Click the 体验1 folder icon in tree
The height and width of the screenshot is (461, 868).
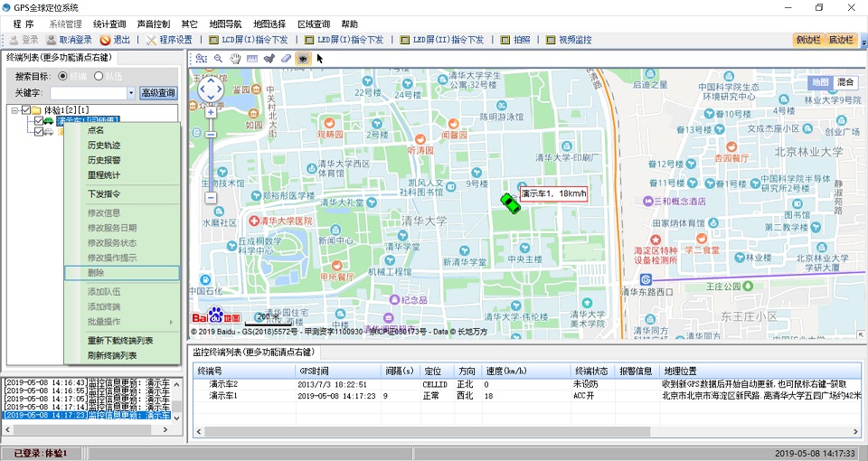tap(36, 110)
